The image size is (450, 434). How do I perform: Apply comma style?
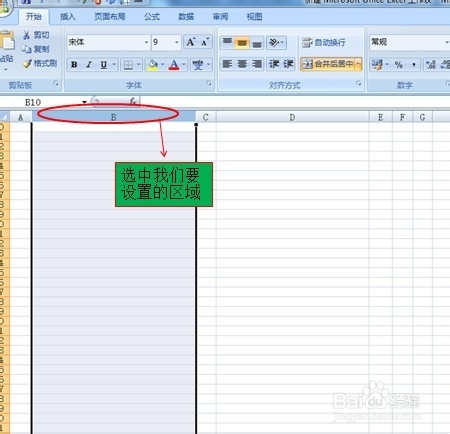coord(413,65)
